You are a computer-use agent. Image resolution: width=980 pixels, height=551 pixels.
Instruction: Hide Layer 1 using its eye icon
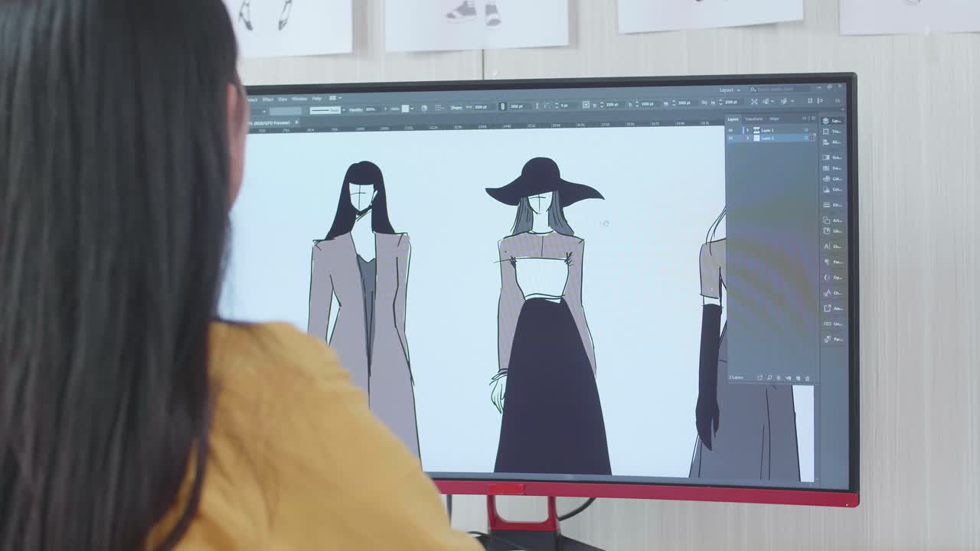tap(730, 130)
